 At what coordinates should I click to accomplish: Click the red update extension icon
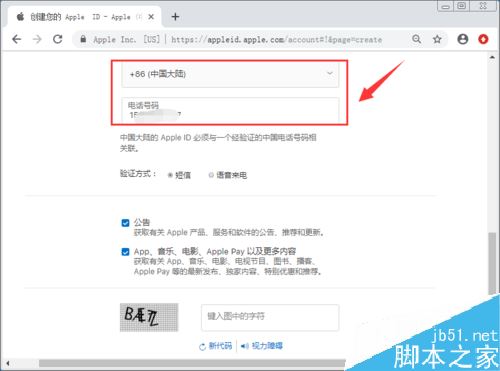click(483, 39)
